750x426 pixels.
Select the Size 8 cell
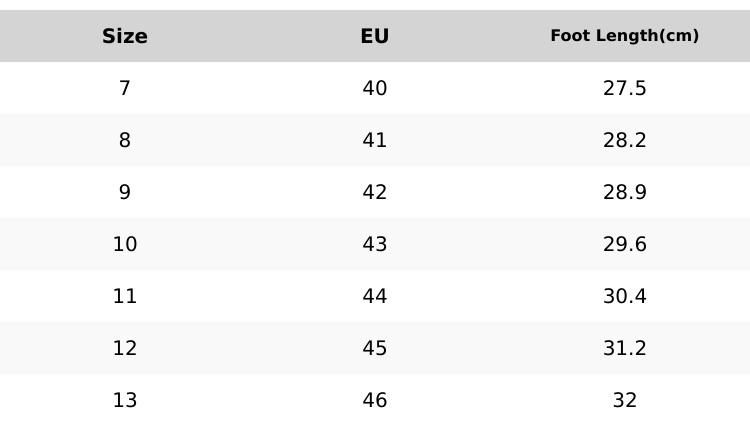click(125, 140)
